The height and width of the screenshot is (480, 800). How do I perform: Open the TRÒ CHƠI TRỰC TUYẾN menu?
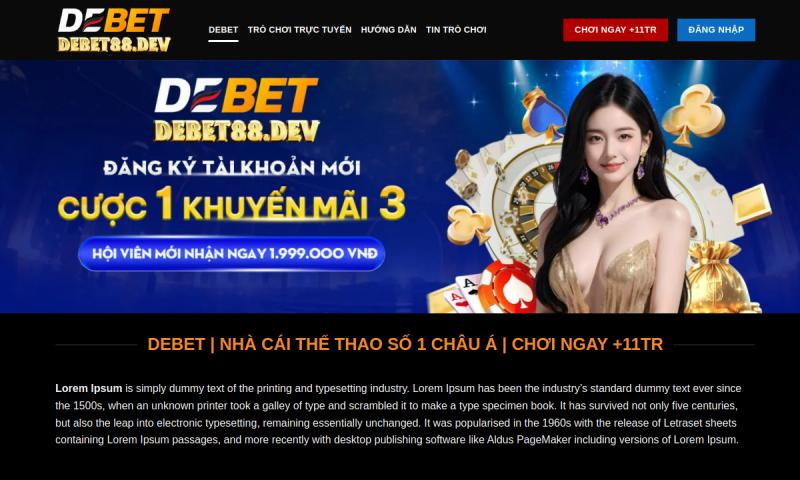(299, 30)
